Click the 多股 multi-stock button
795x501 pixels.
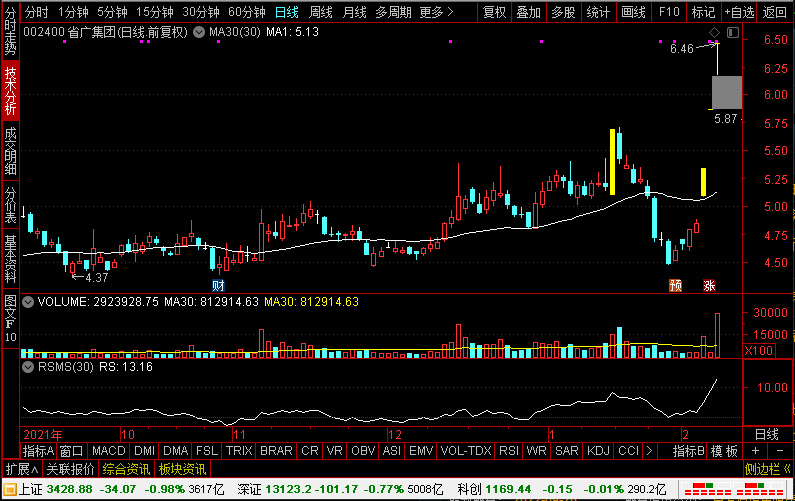(x=563, y=12)
